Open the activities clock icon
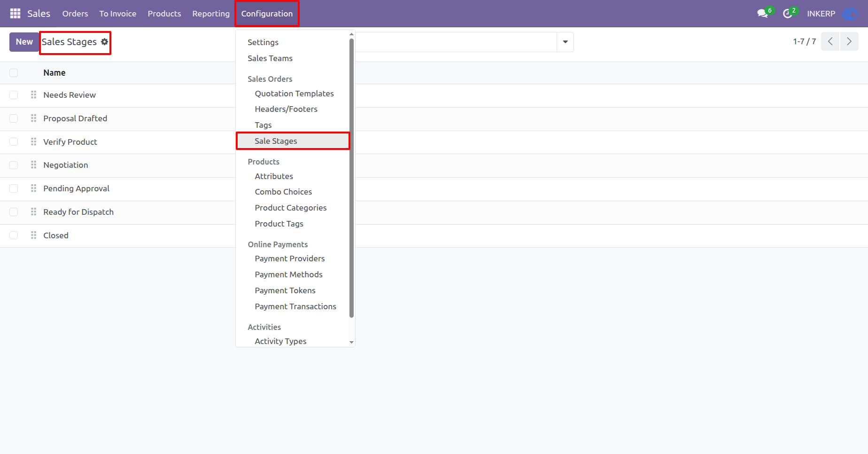The height and width of the screenshot is (454, 868). pos(788,14)
